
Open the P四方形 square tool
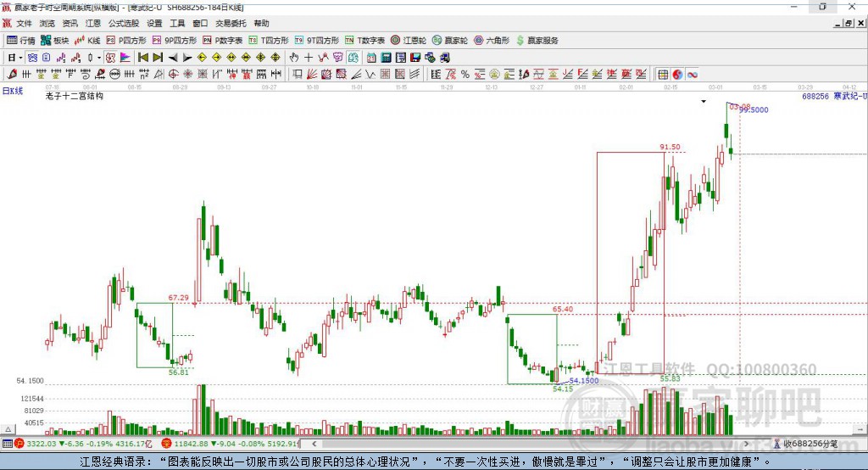click(126, 41)
